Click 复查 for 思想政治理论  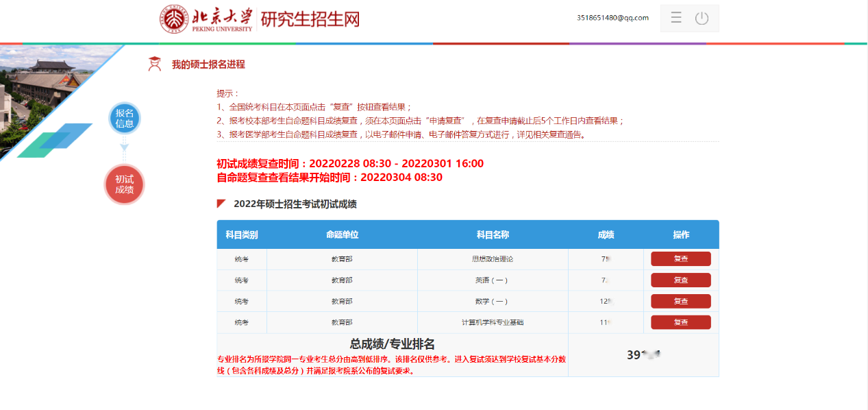[680, 258]
